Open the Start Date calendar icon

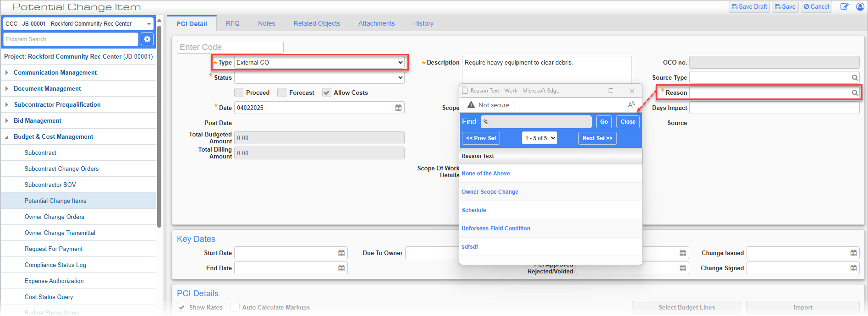(x=341, y=253)
